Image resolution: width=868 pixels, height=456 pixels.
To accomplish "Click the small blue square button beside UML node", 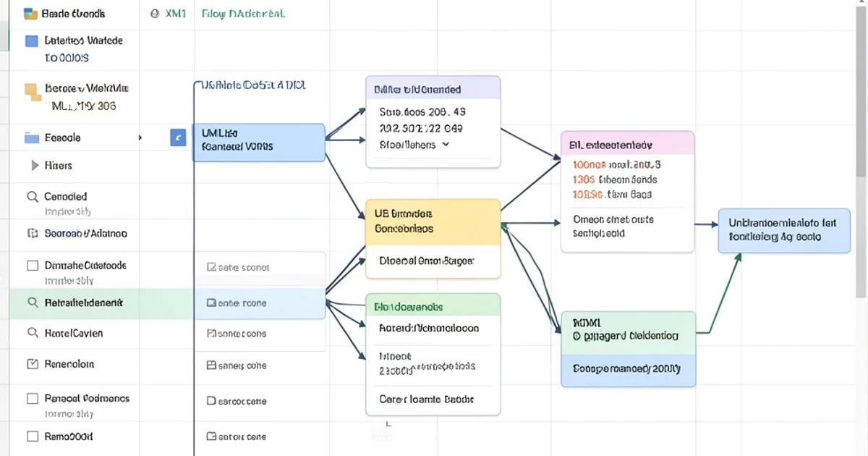I will click(178, 138).
